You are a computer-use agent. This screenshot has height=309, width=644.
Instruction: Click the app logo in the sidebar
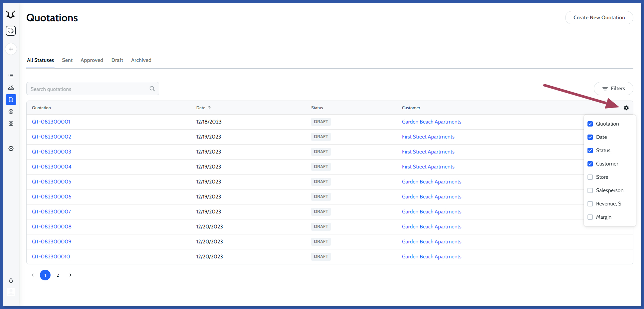click(11, 14)
